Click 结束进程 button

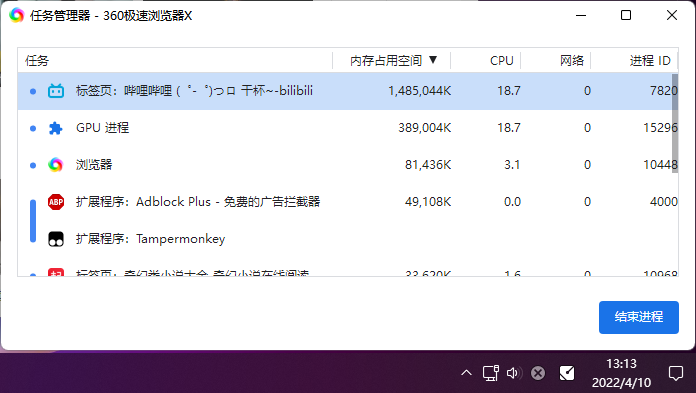click(639, 317)
